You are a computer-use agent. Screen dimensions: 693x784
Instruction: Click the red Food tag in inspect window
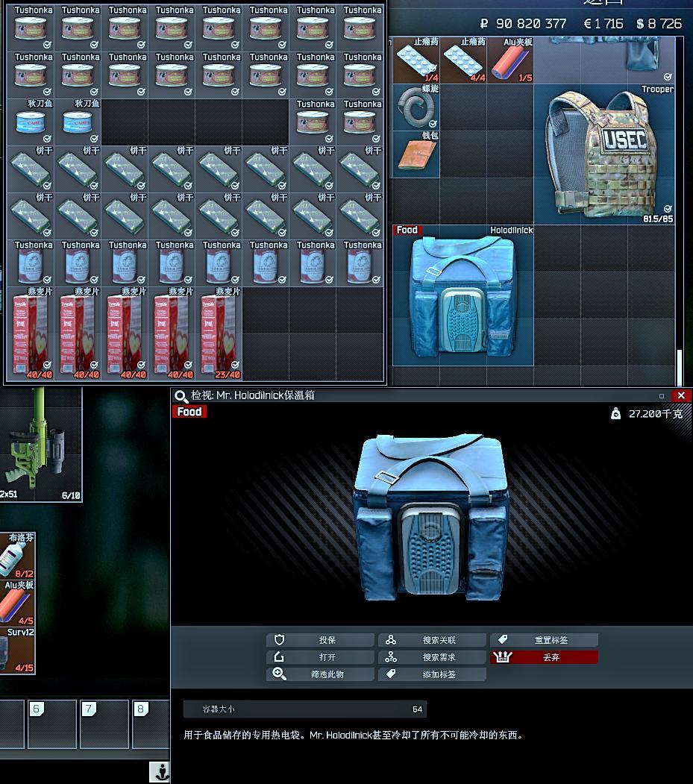coord(189,412)
